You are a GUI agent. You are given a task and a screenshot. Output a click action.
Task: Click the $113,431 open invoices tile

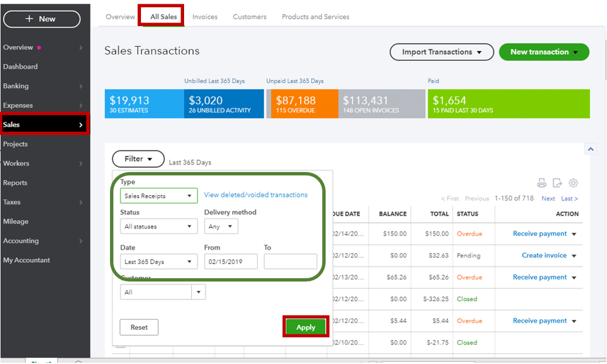[382, 104]
